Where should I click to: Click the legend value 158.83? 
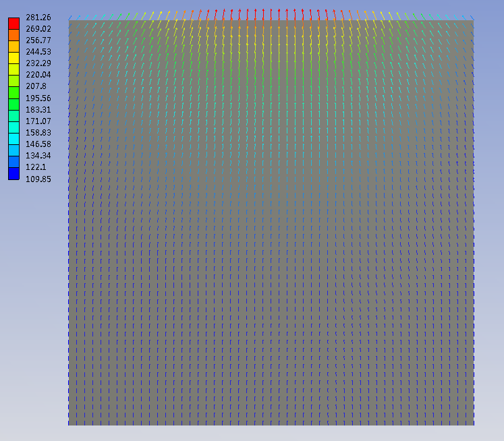pos(38,133)
